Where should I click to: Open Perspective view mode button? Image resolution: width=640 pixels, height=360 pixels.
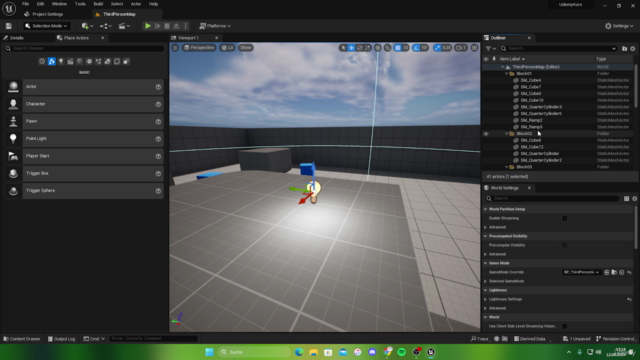point(199,48)
